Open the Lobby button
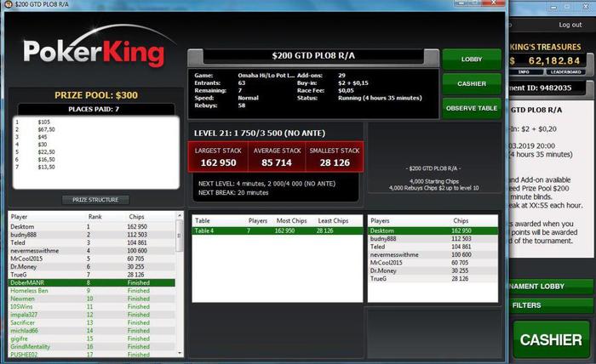The height and width of the screenshot is (364, 596). (472, 60)
